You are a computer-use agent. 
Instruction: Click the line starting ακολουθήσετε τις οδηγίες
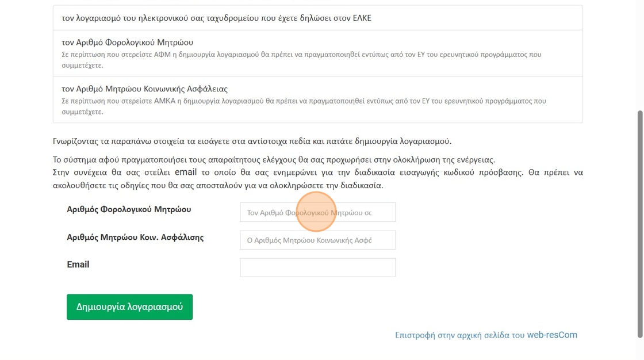tap(218, 185)
